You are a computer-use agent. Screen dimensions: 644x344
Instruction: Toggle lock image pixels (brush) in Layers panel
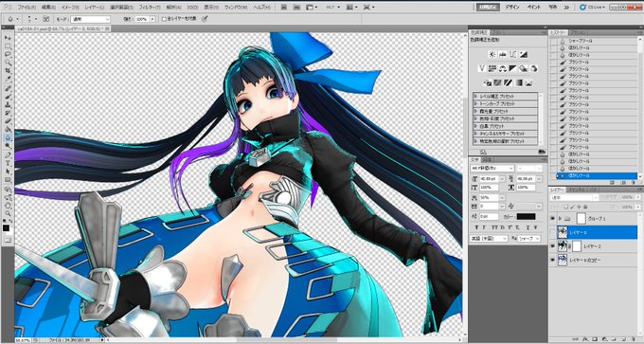point(572,207)
